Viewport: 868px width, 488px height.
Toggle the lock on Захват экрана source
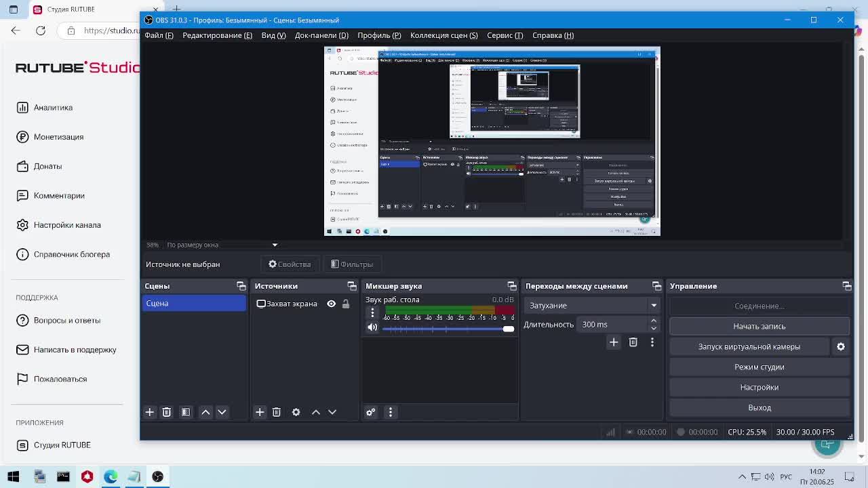click(x=346, y=304)
